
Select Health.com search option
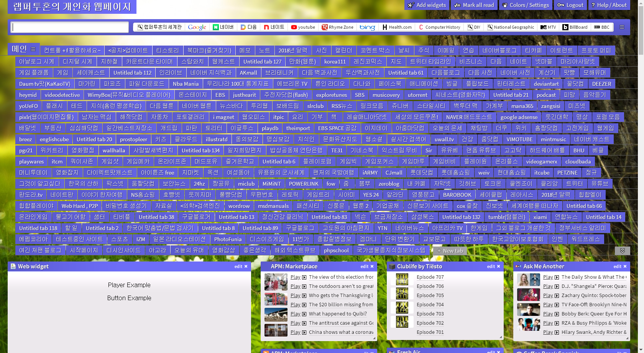coord(397,27)
